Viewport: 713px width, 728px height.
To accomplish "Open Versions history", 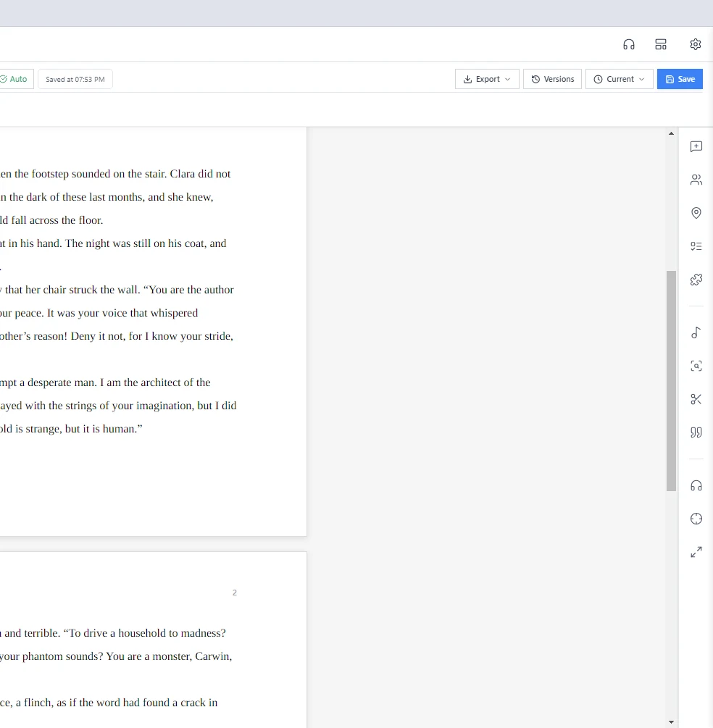I will pyautogui.click(x=552, y=79).
